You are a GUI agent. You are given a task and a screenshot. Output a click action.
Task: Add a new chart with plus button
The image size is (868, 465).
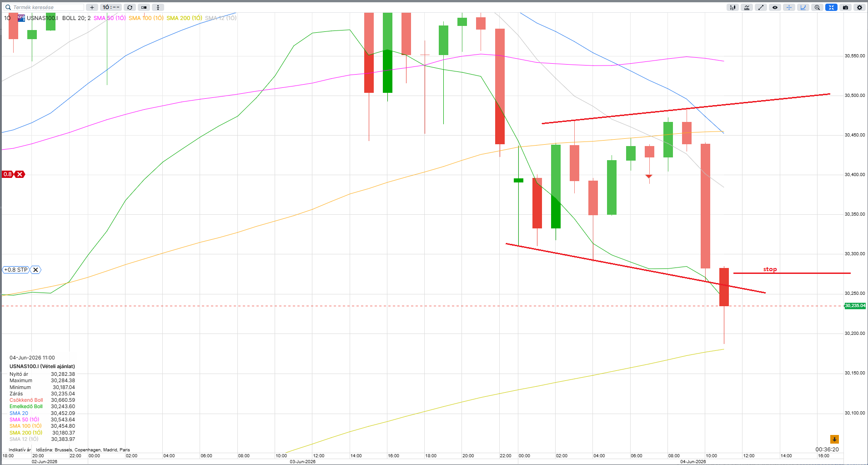coord(92,7)
